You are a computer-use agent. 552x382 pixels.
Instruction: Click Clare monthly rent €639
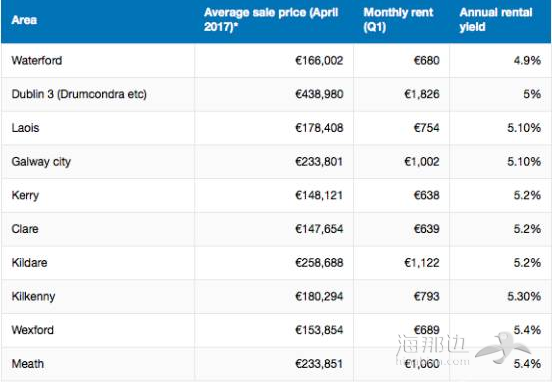pyautogui.click(x=426, y=229)
